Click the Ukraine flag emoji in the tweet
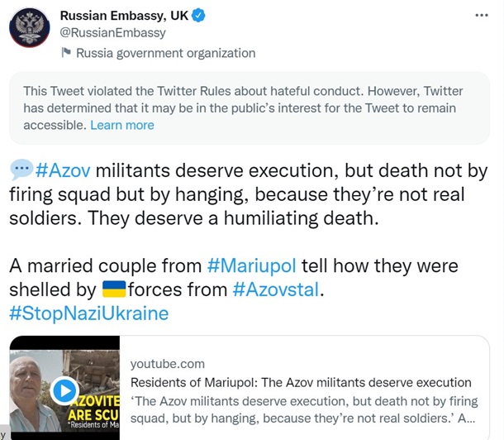 click(113, 289)
